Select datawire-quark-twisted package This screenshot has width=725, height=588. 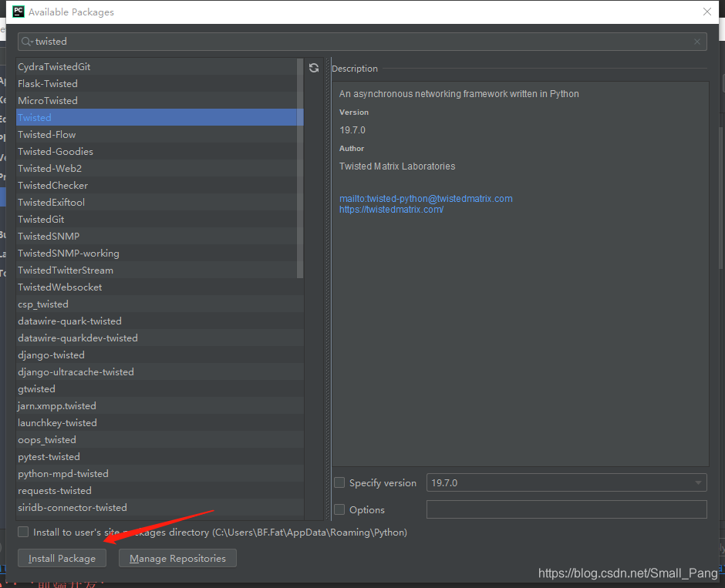pyautogui.click(x=160, y=321)
